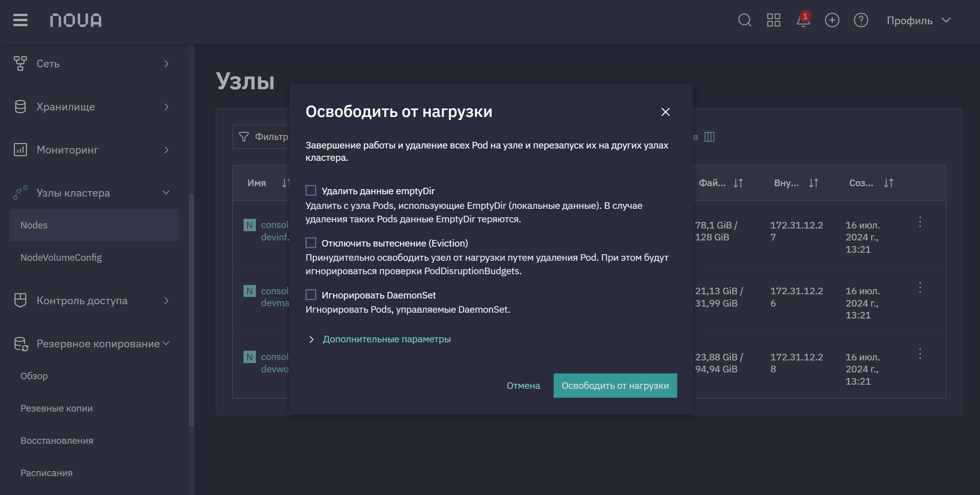Expand the Контроль доступа menu chevron
This screenshot has width=980, height=495.
pos(166,301)
